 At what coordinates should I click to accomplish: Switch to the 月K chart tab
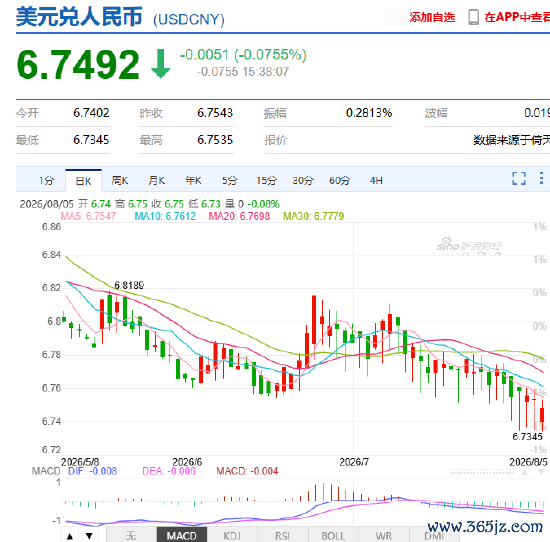pyautogui.click(x=156, y=181)
